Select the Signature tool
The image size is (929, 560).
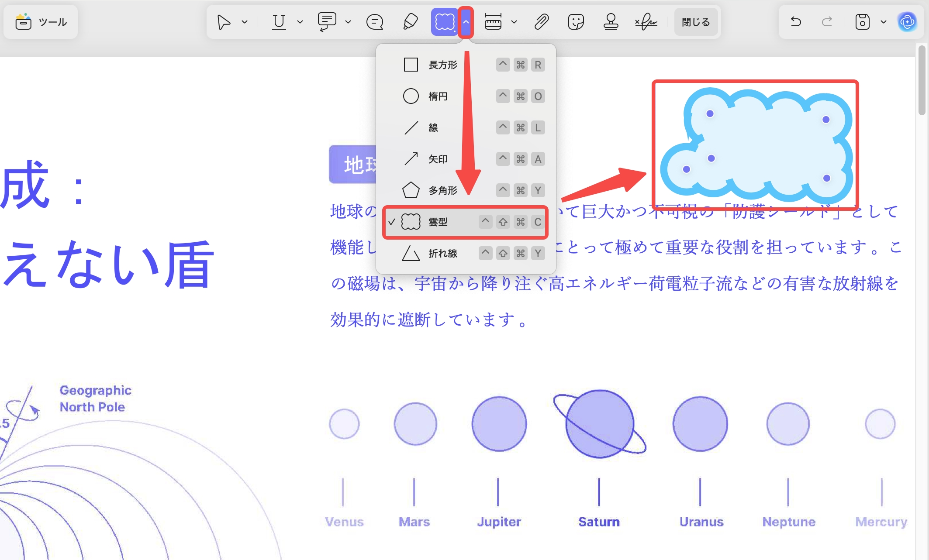coord(645,21)
